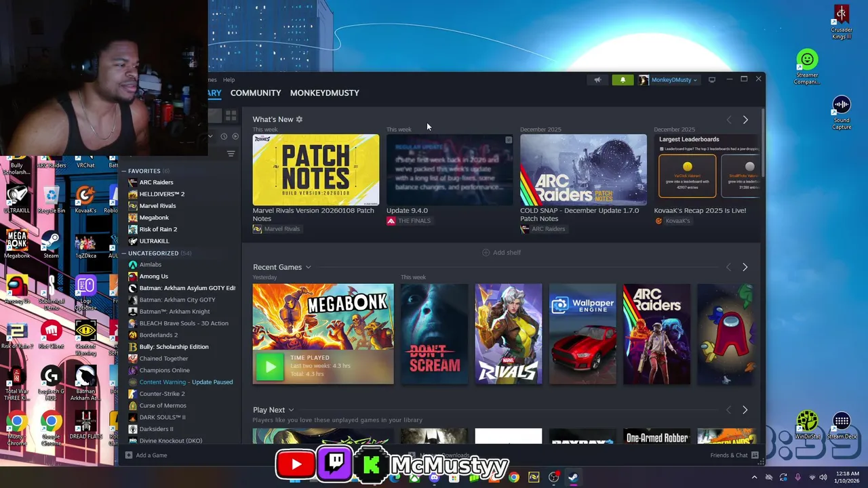This screenshot has width=868, height=488.
Task: Switch library to grid view icon
Action: click(231, 116)
